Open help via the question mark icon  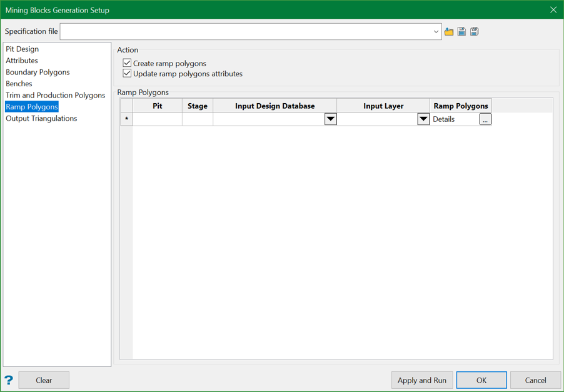tap(9, 380)
